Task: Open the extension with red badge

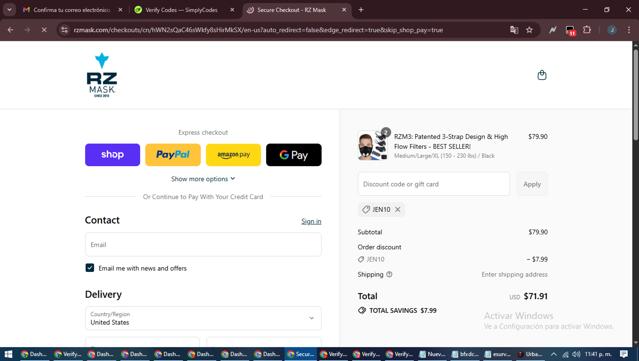Action: click(x=570, y=30)
